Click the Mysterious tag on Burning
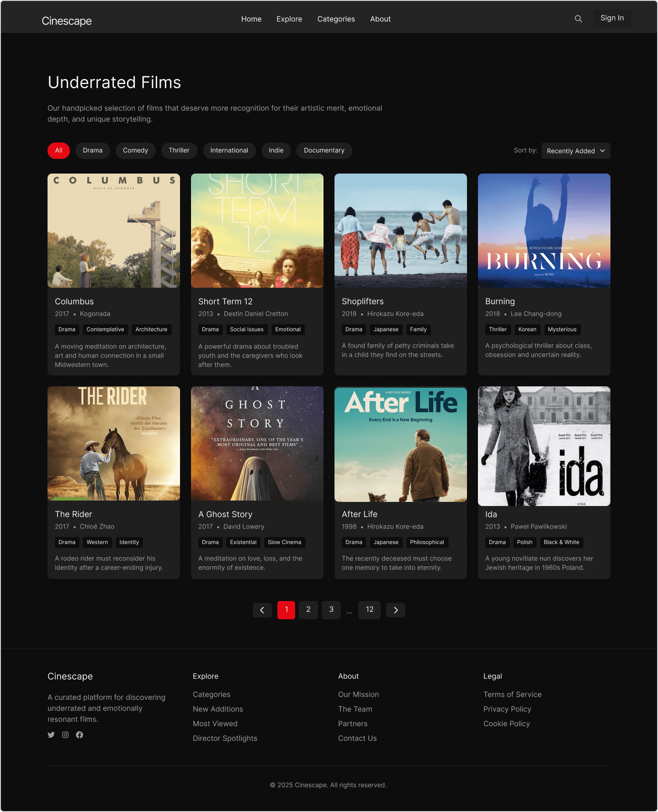The width and height of the screenshot is (658, 812). (x=562, y=330)
